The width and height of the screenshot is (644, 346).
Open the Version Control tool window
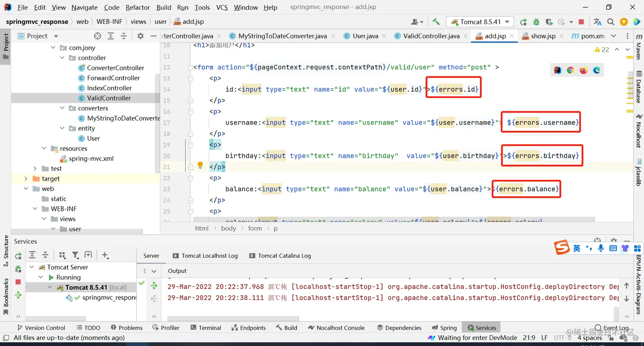(41, 328)
